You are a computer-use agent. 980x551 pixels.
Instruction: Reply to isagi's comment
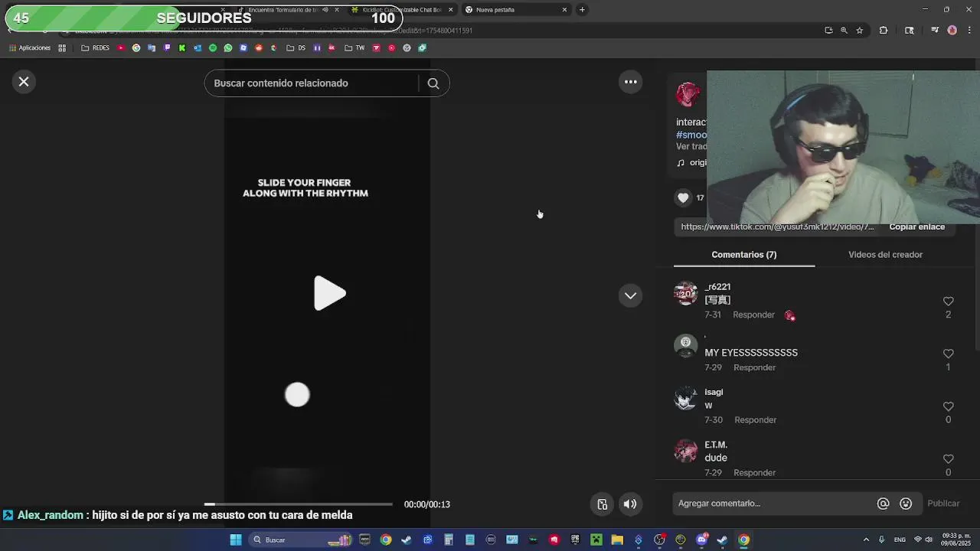click(755, 420)
